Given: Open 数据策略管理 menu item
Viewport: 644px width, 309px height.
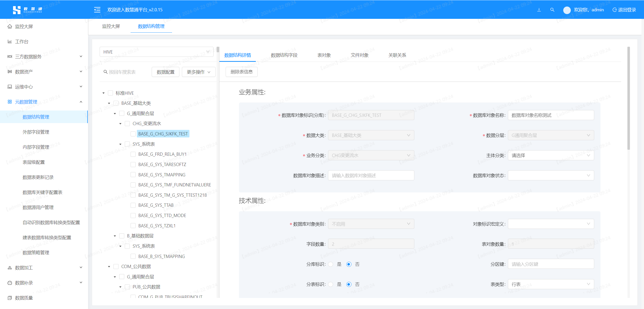Looking at the screenshot, I should [x=36, y=252].
